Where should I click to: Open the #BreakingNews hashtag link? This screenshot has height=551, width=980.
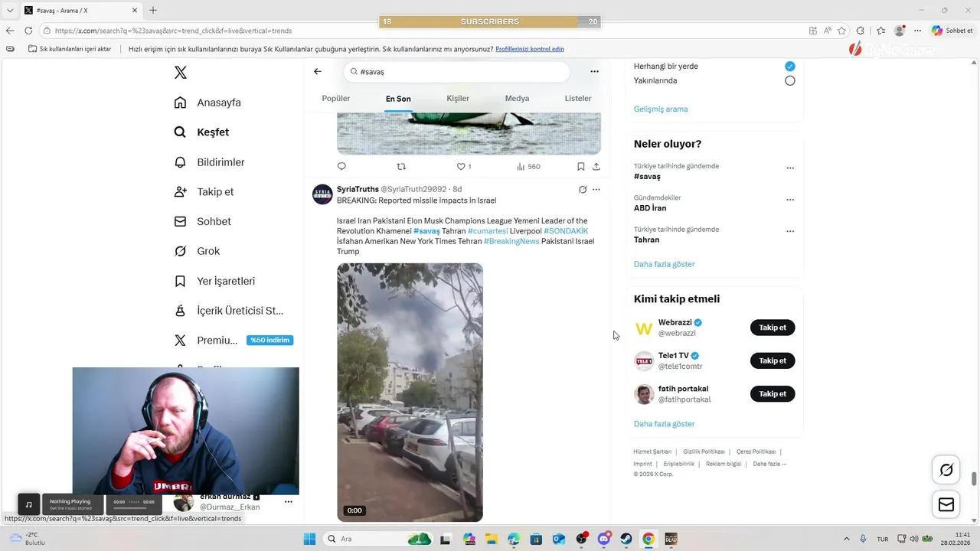click(511, 241)
